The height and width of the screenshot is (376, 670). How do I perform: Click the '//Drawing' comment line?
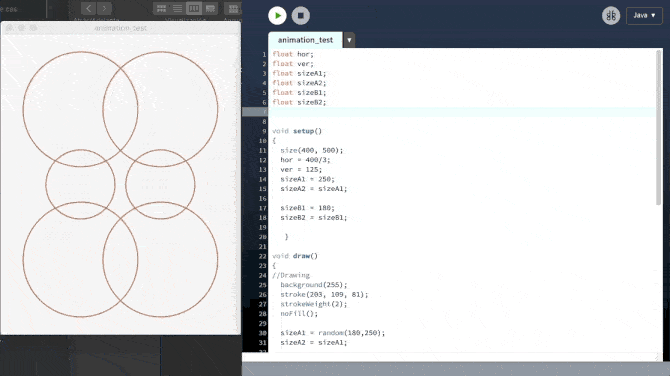point(291,275)
